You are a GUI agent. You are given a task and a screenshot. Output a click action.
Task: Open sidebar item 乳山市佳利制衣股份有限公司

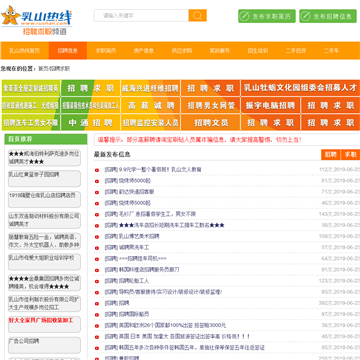click(44, 303)
